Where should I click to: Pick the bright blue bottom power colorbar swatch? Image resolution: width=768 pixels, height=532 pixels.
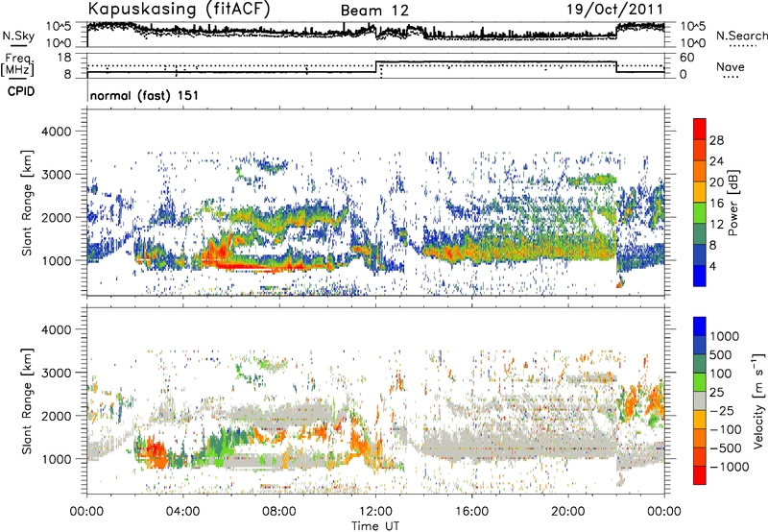[x=700, y=276]
